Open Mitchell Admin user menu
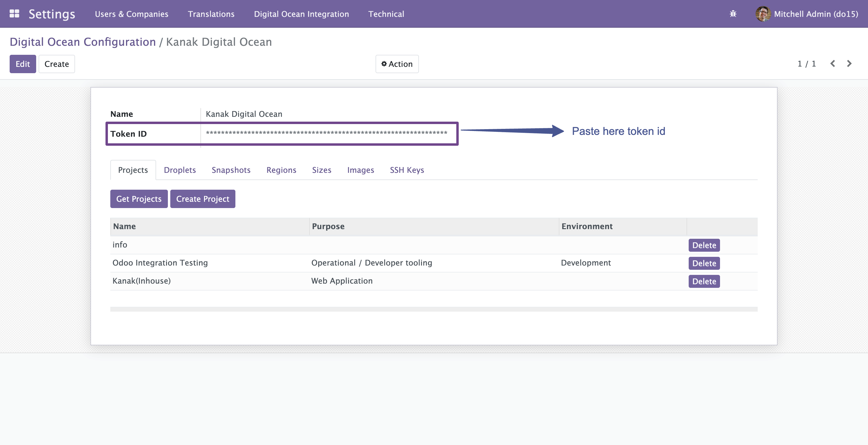Screen dimensions: 868x445 (x=807, y=14)
